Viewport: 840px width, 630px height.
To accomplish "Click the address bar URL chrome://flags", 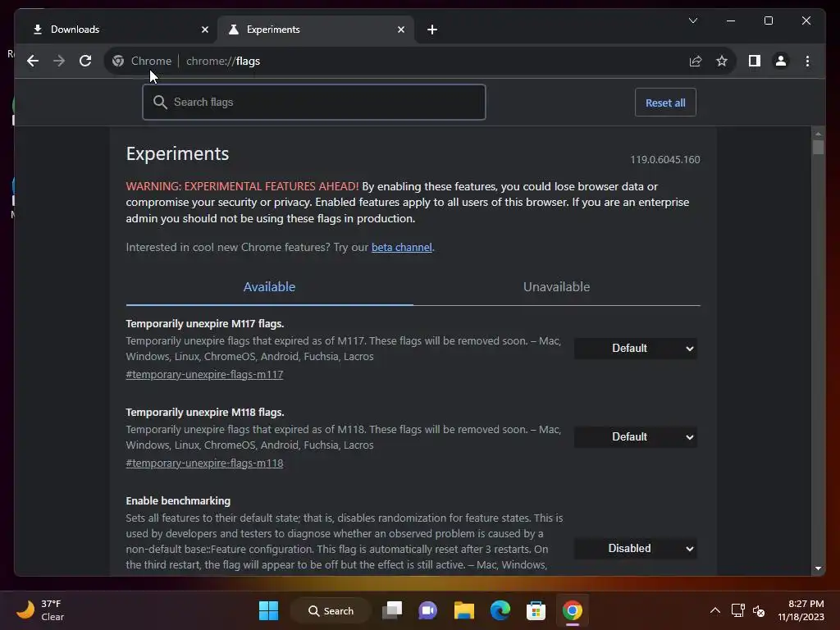I will click(x=223, y=61).
